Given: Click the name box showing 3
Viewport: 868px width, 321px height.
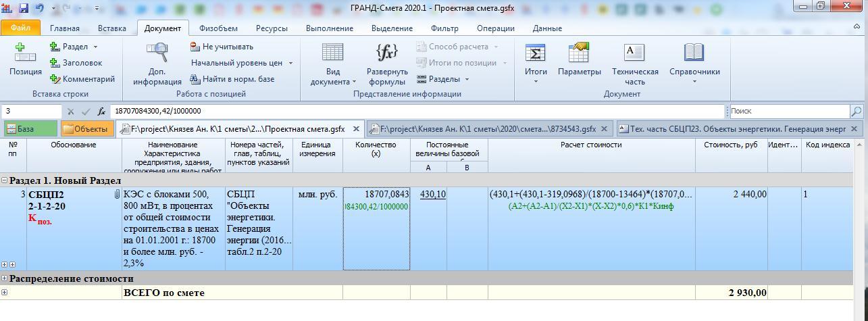Looking at the screenshot, I should click(32, 111).
